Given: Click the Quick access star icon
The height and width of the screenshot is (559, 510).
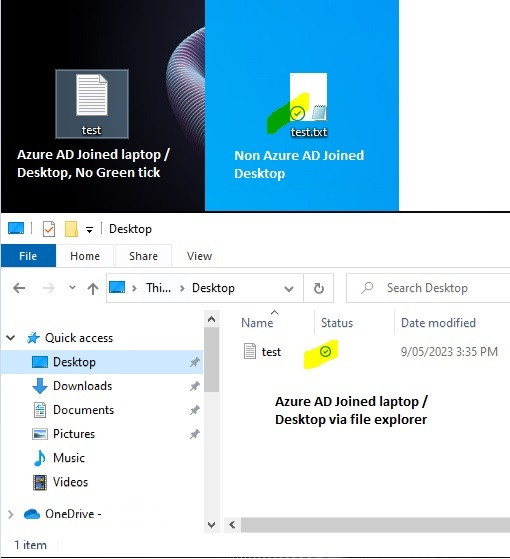Looking at the screenshot, I should pos(33,338).
